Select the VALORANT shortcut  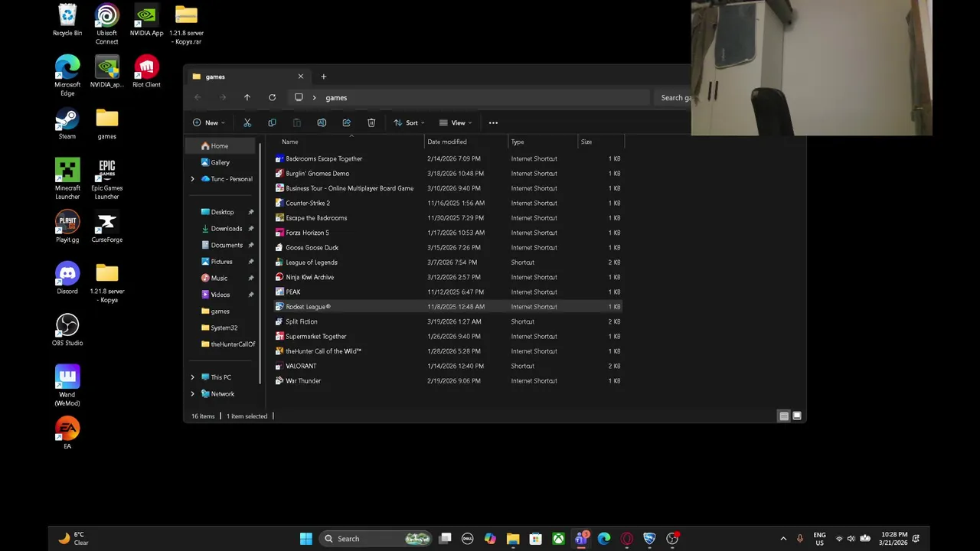click(448, 366)
